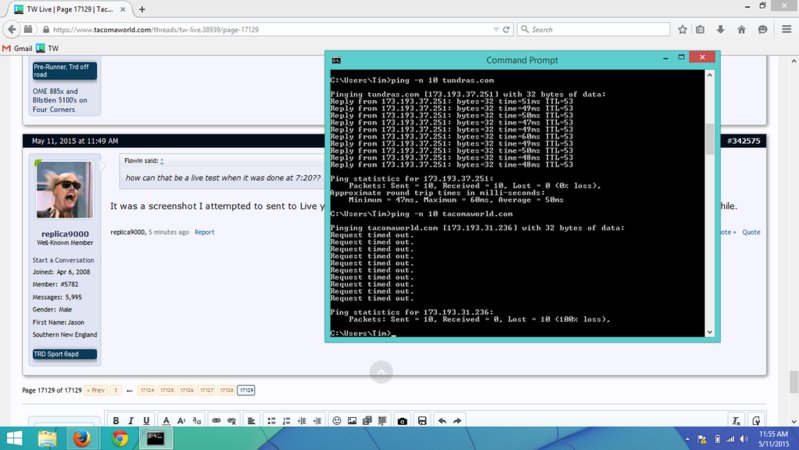Insert an unordered bullet list

[272, 420]
